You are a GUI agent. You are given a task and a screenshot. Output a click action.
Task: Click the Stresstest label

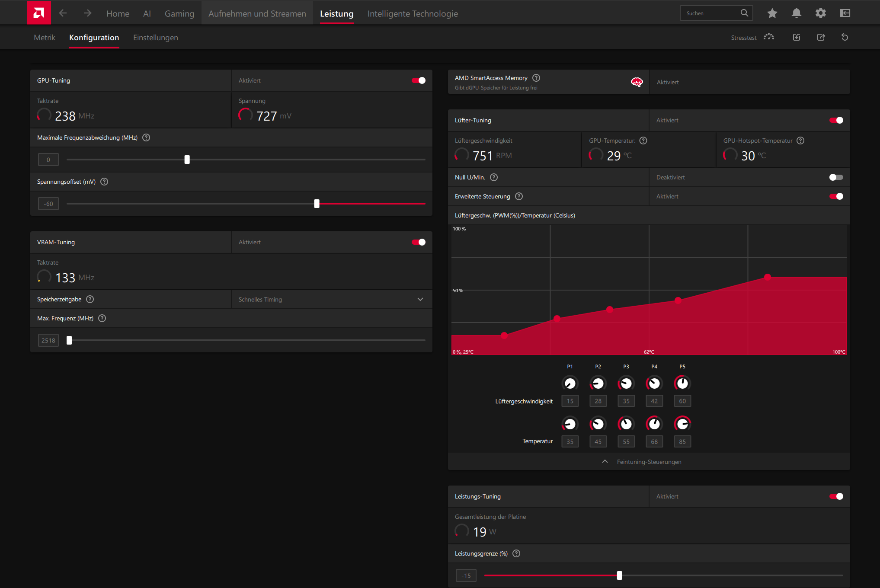click(x=744, y=38)
